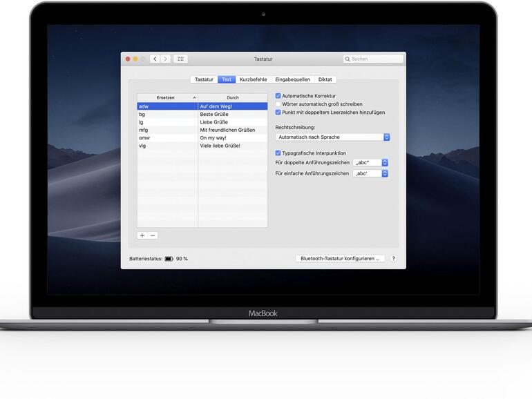Click the Beste Grüße cell
Image resolution: width=532 pixels, height=399 pixels.
pyautogui.click(x=233, y=114)
